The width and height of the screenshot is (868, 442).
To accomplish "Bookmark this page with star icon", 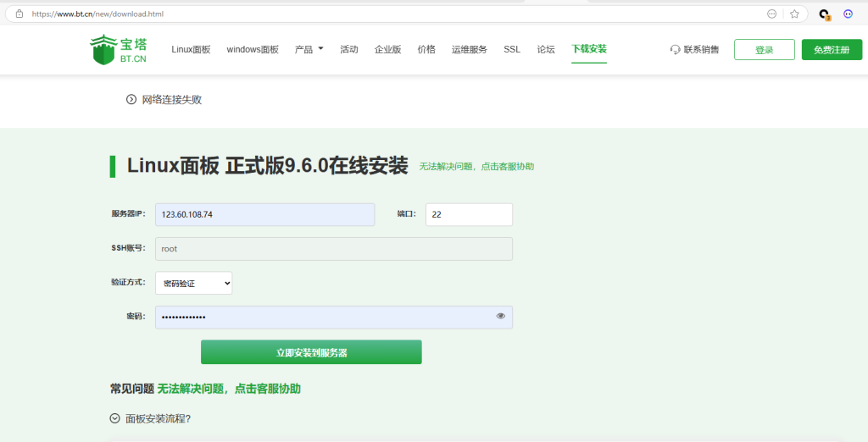I will [x=794, y=14].
